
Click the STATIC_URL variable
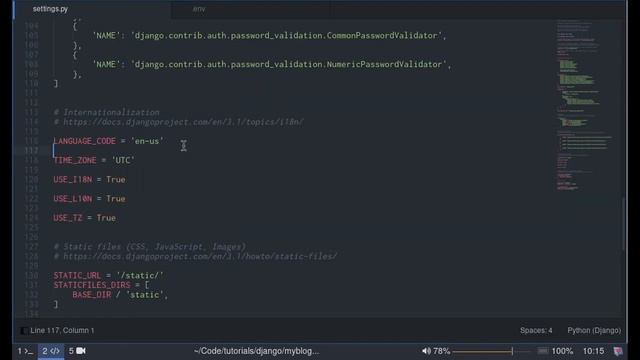point(77,276)
